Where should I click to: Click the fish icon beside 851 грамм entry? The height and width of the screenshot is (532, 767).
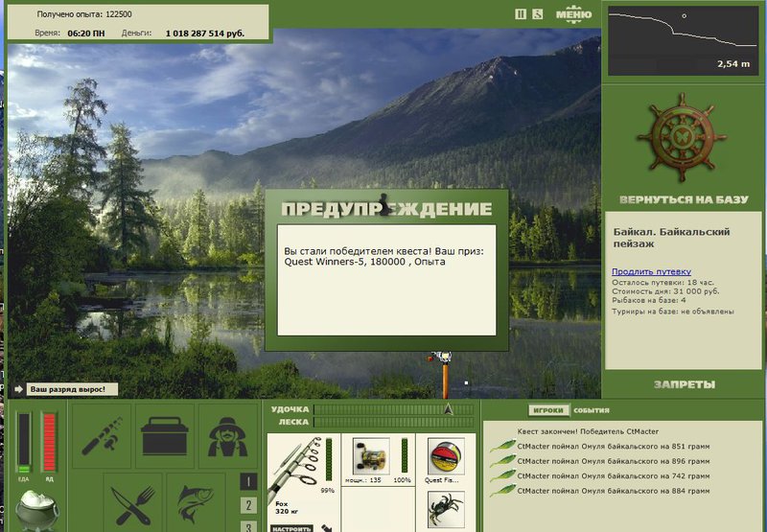[x=502, y=446]
